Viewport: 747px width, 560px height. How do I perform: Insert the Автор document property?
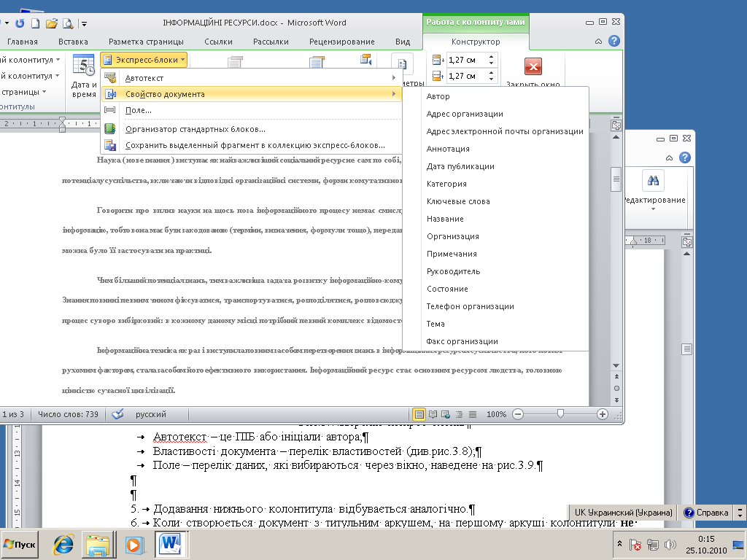tap(495, 96)
